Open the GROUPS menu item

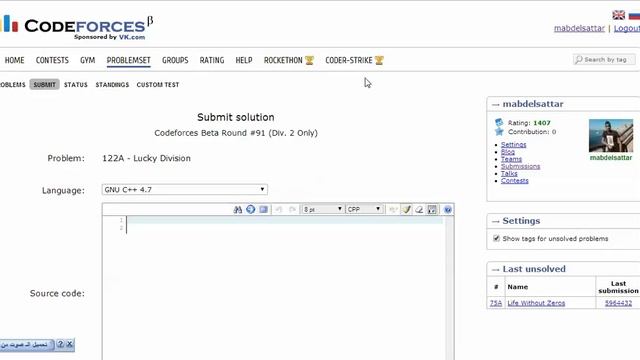175,60
